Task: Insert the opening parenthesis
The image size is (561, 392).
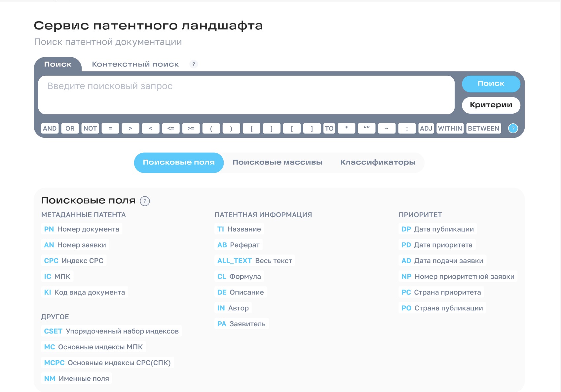Action: pos(211,128)
